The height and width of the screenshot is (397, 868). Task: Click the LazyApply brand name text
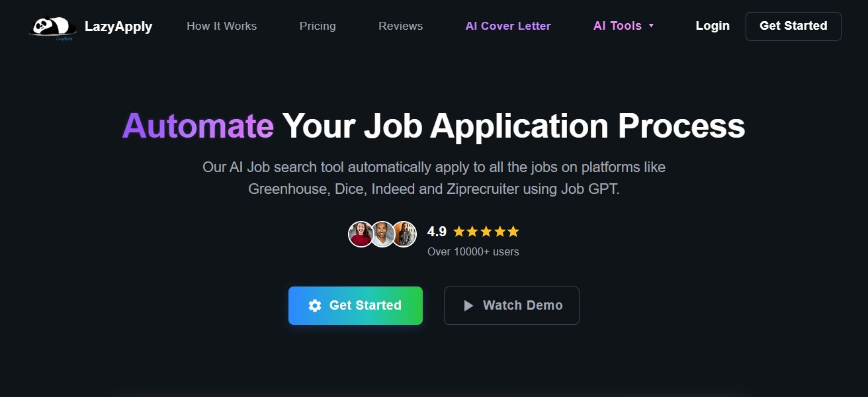tap(118, 26)
